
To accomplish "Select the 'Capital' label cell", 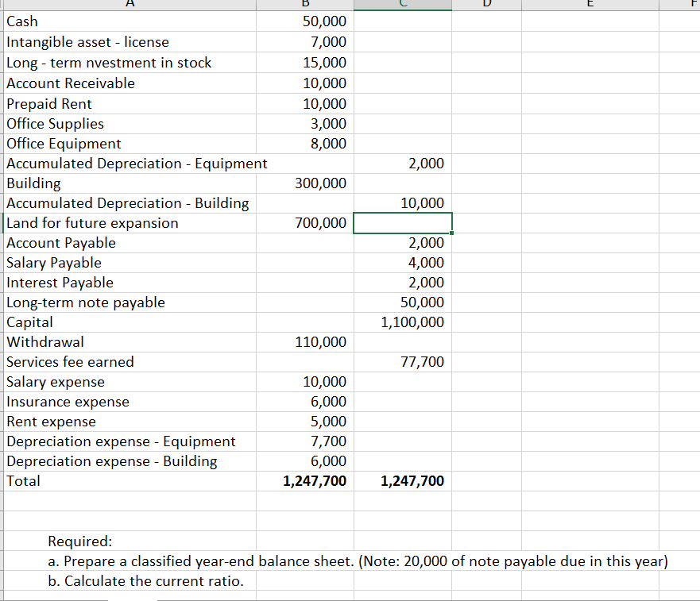I will [130, 322].
